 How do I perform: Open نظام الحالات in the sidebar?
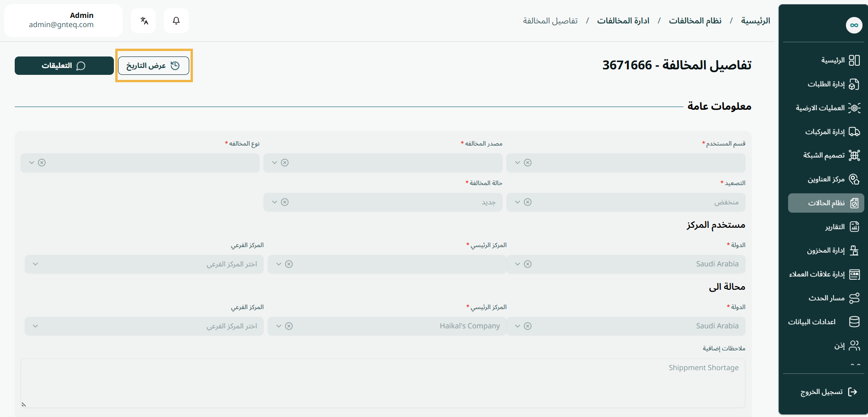(826, 203)
